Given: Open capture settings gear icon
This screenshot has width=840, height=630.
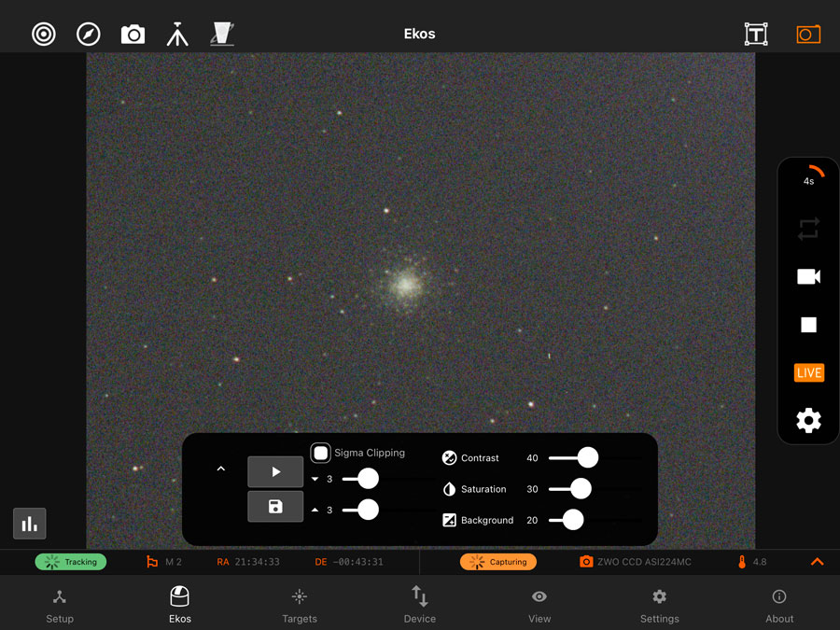Looking at the screenshot, I should [x=808, y=421].
